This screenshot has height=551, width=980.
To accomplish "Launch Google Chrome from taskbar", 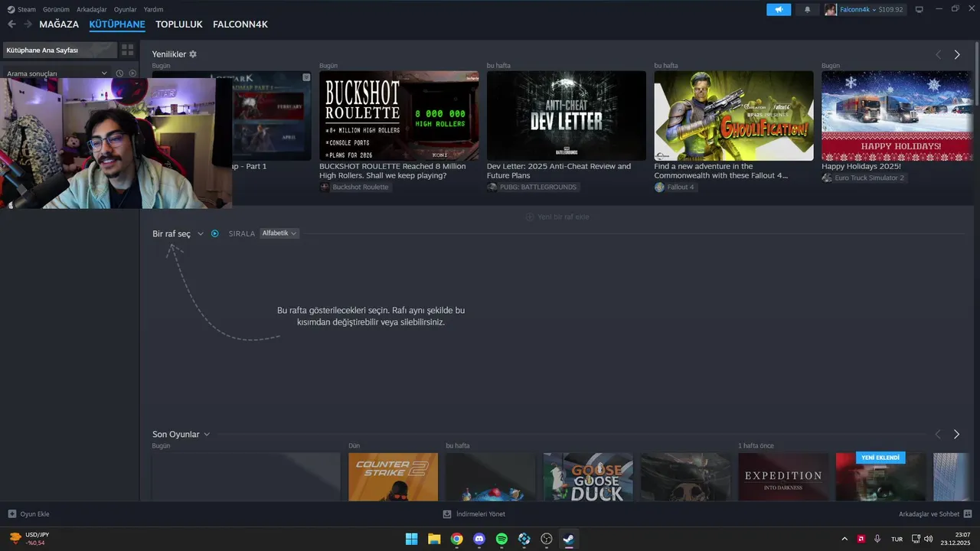I will tap(456, 539).
